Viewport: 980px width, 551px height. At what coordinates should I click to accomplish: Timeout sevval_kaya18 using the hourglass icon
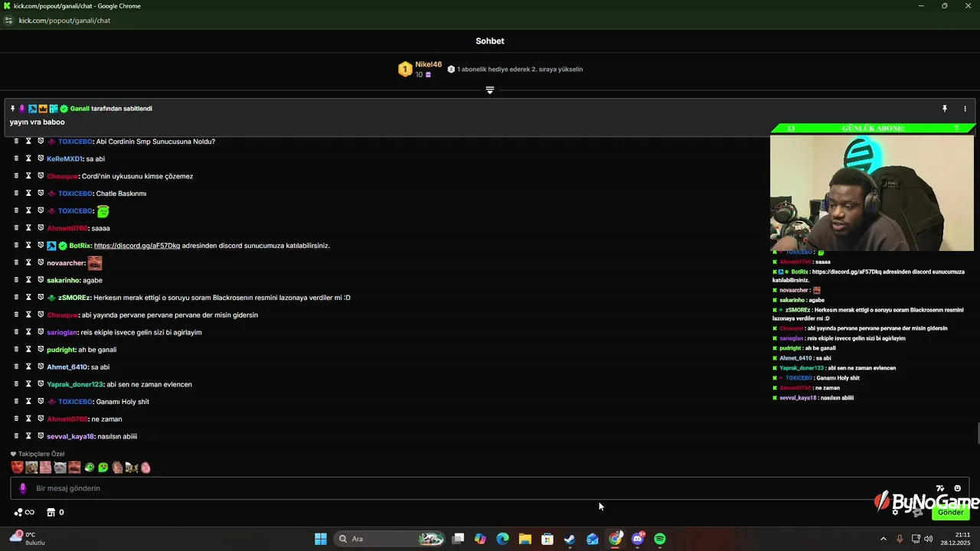28,436
